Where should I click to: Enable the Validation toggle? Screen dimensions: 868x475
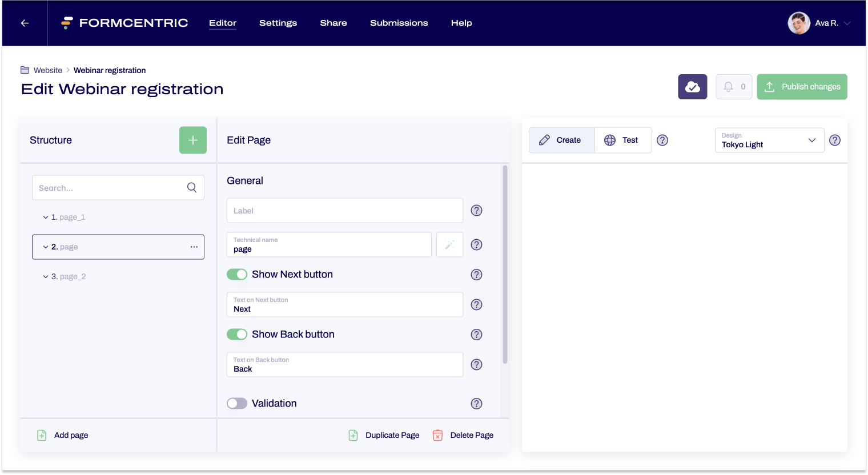pos(237,404)
